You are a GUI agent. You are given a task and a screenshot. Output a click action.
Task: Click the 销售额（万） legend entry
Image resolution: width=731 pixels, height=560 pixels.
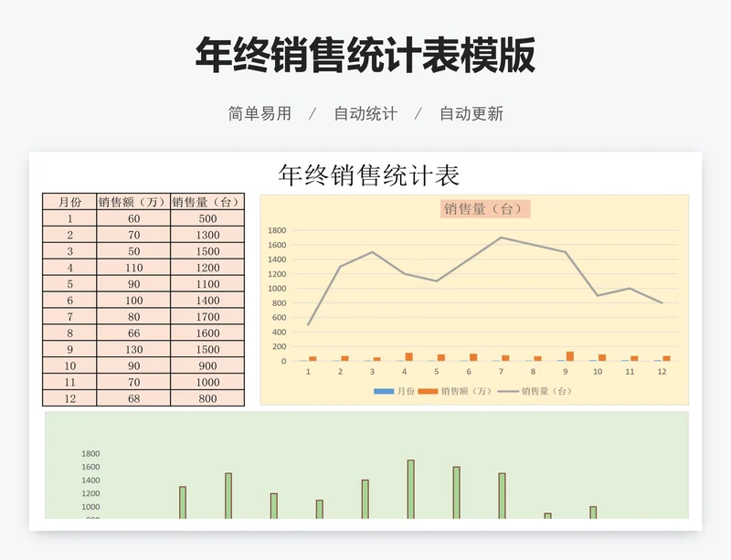click(455, 391)
